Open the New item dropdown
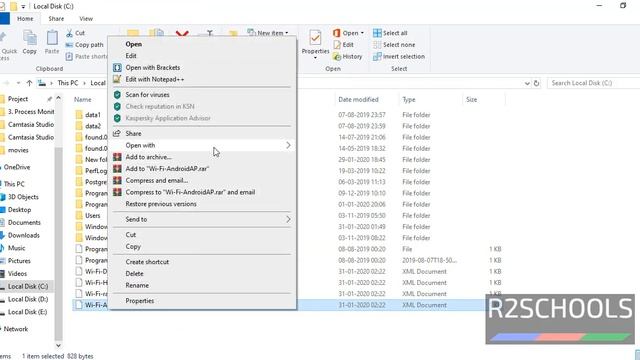Viewport: 640px width, 360px height. tap(268, 33)
